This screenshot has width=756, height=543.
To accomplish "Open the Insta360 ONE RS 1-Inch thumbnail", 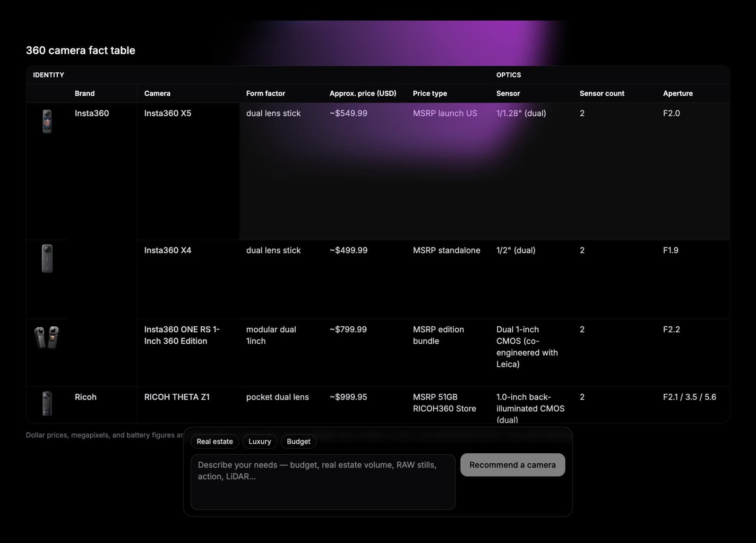I will (47, 337).
